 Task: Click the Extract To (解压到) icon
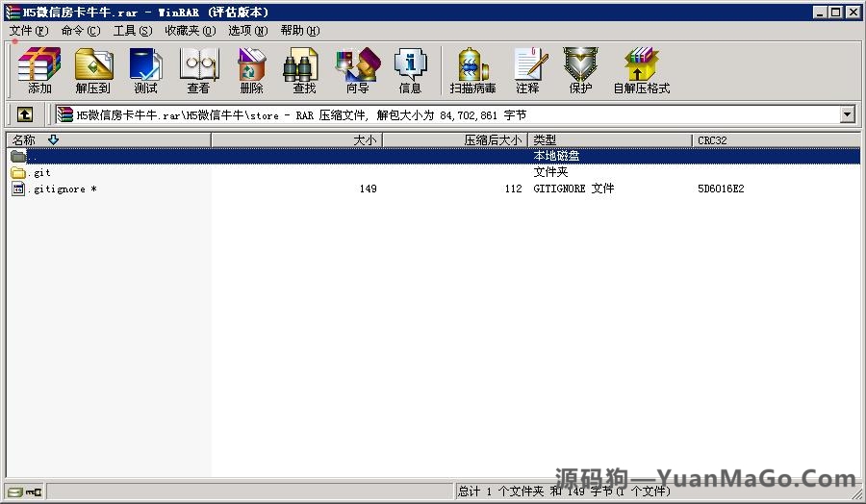point(92,70)
